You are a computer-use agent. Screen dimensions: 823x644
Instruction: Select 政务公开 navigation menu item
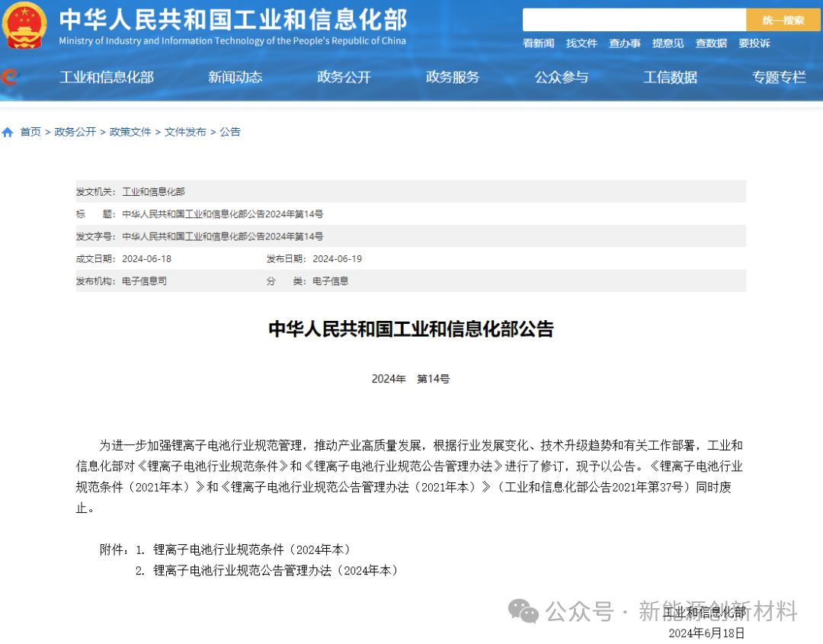point(344,78)
